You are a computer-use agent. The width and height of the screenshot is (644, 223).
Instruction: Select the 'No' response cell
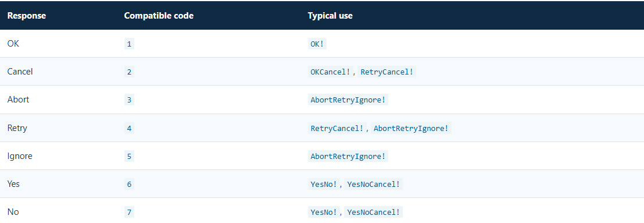tap(13, 212)
